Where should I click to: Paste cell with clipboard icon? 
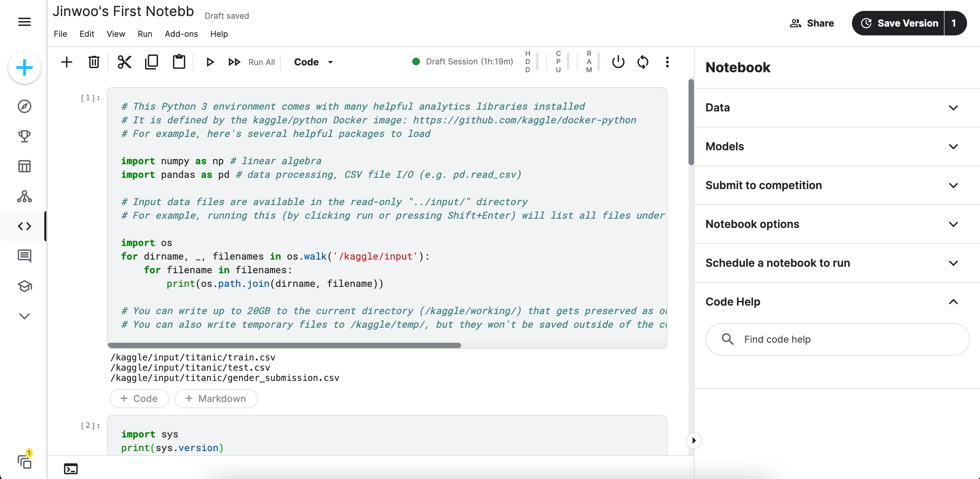179,62
